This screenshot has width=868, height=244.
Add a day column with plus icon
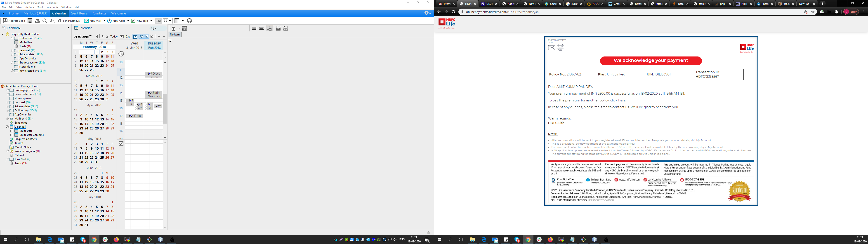(159, 36)
